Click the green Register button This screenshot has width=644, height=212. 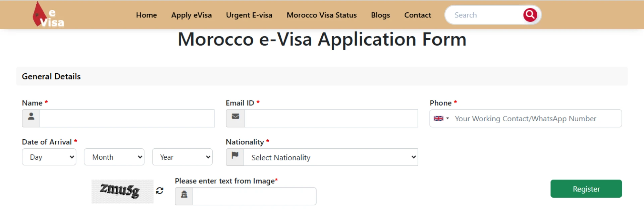[586, 189]
